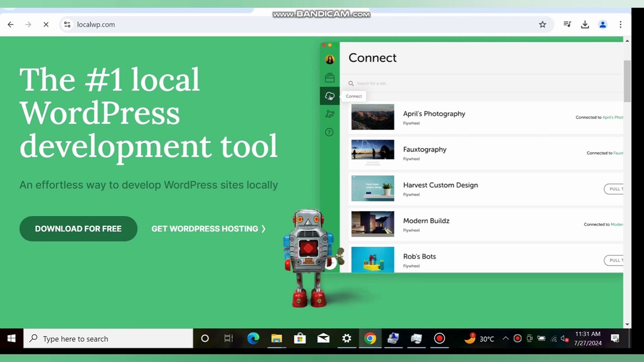Click the vertical scrollbar thumb
The width and height of the screenshot is (644, 362).
click(627, 80)
